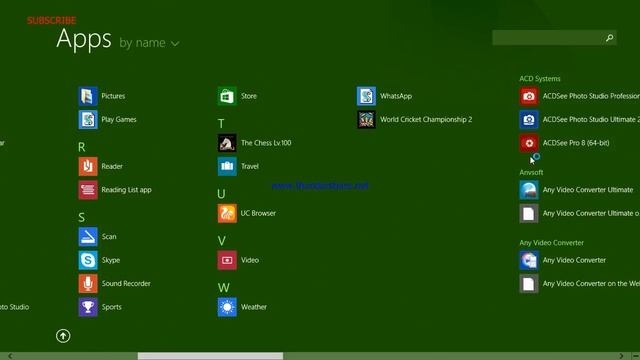Click the 'Skype' label text
640x360 pixels.
(111, 260)
